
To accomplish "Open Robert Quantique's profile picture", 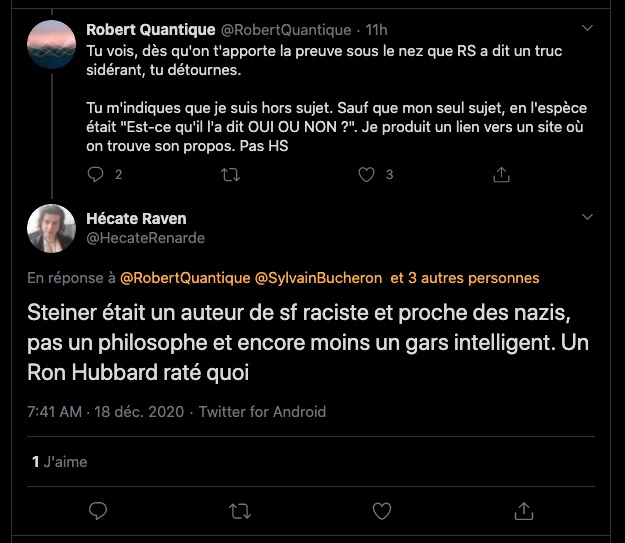I will 51,45.
